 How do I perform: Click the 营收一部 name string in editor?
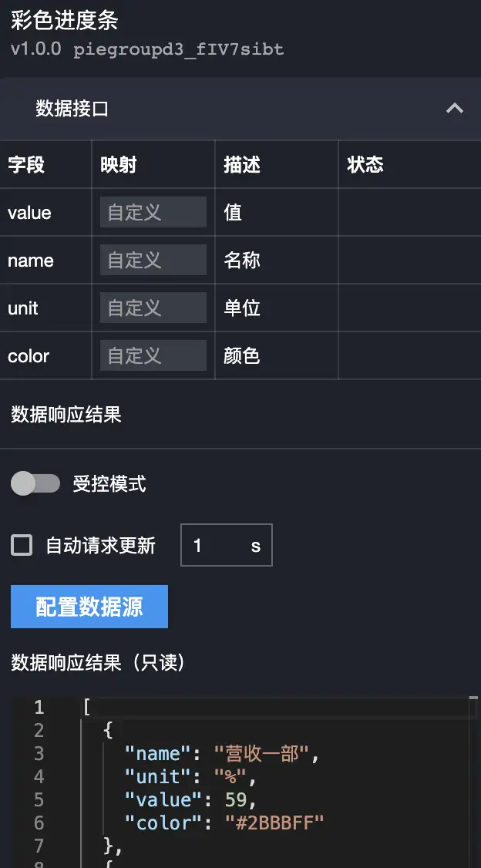coord(266,753)
